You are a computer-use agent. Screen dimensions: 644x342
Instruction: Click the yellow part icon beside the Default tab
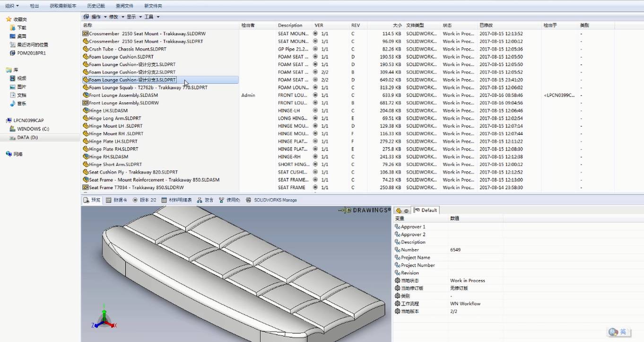click(399, 210)
